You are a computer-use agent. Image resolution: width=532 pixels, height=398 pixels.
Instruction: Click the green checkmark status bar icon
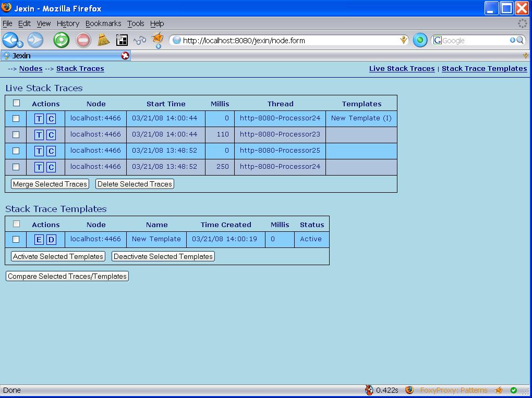[x=514, y=390]
